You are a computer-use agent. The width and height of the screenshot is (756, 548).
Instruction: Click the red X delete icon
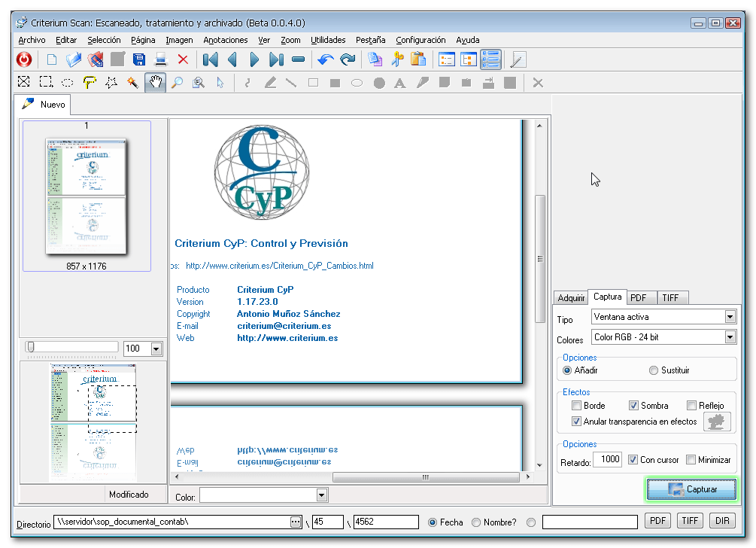(x=183, y=59)
